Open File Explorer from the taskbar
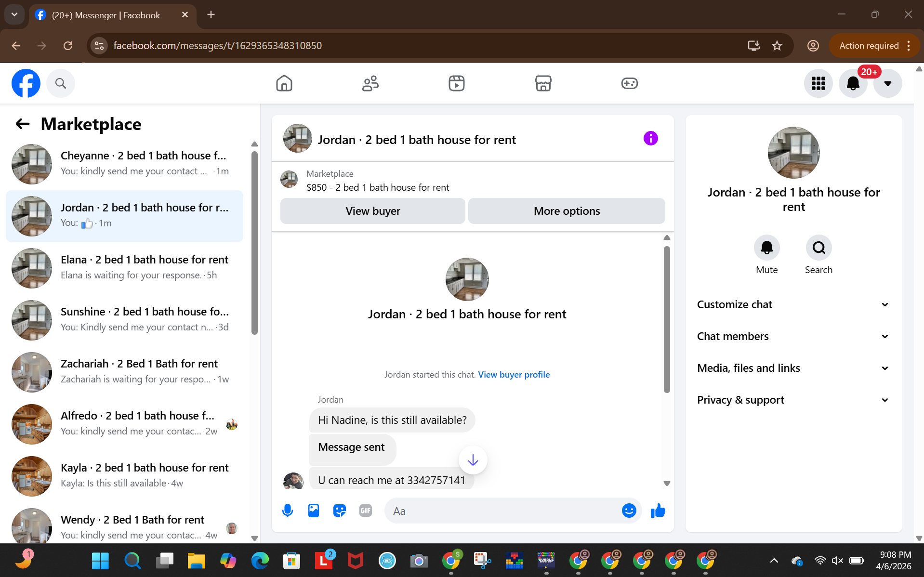Screen dimensions: 924x577 coord(196,561)
